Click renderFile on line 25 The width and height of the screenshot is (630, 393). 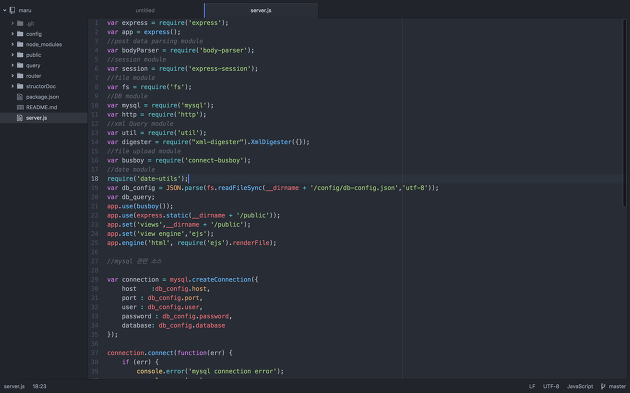[251, 243]
